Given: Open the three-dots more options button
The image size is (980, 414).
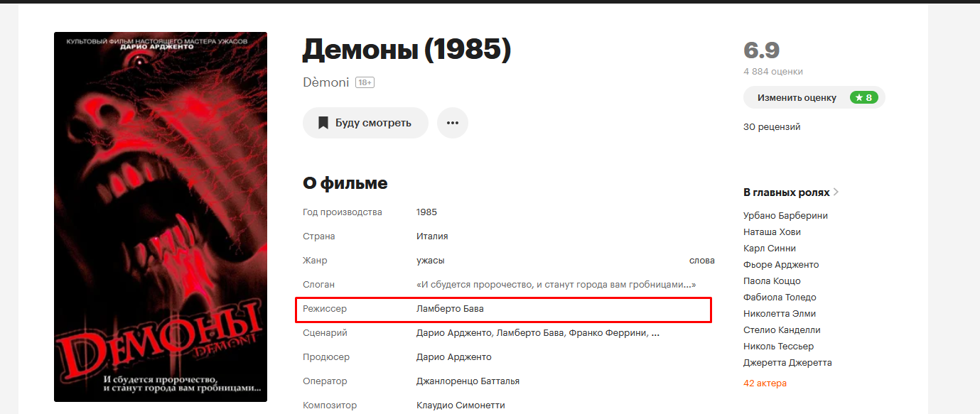Looking at the screenshot, I should [x=453, y=123].
